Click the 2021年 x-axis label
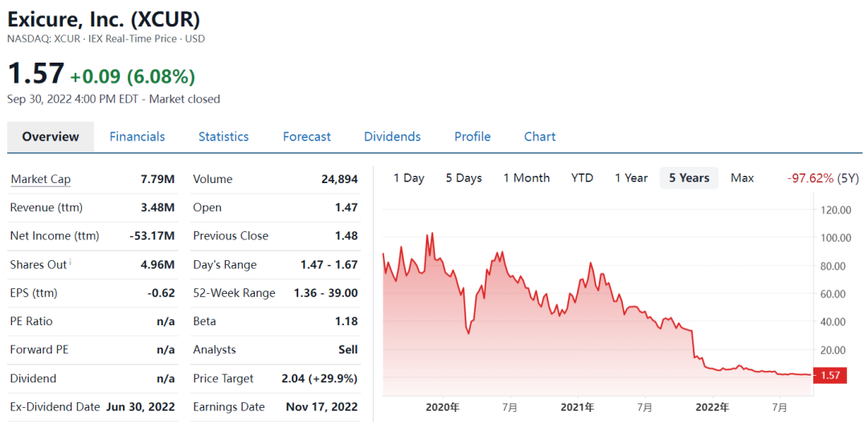 tap(578, 407)
